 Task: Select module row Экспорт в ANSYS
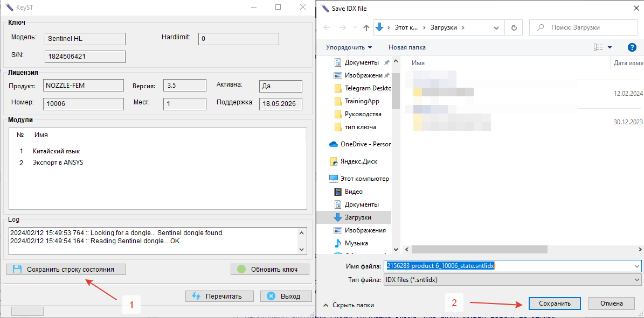pos(58,162)
